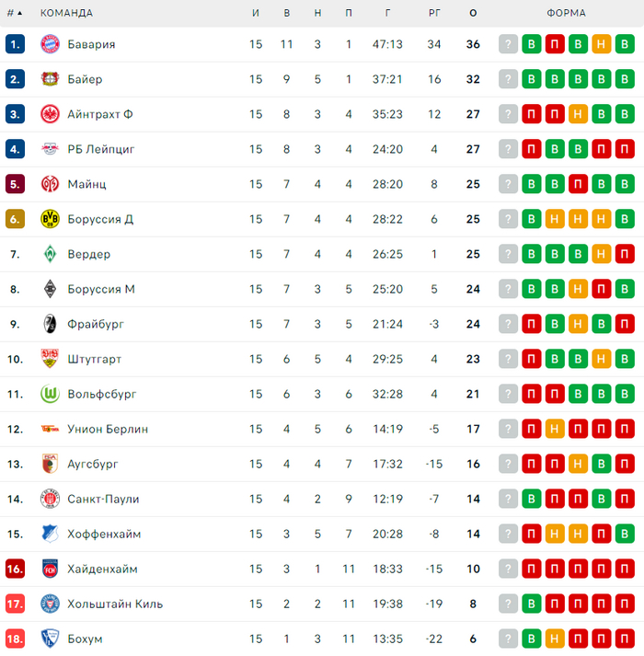Click the Bayern Munich club logo
Screen dimensions: 644x656
click(50, 44)
